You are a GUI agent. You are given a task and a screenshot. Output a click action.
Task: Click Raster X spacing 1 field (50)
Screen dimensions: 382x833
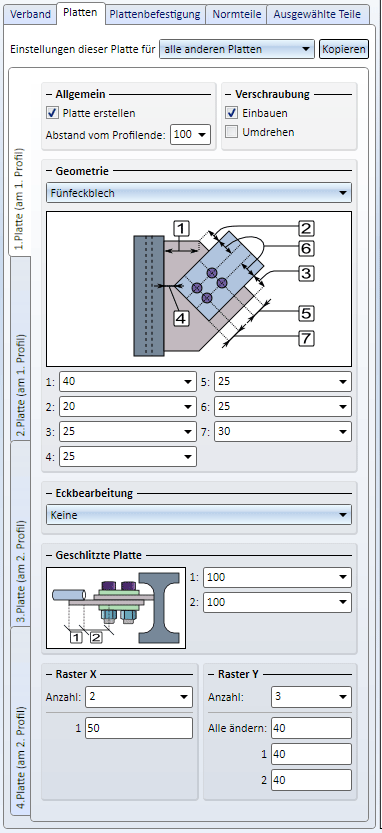[x=139, y=728]
